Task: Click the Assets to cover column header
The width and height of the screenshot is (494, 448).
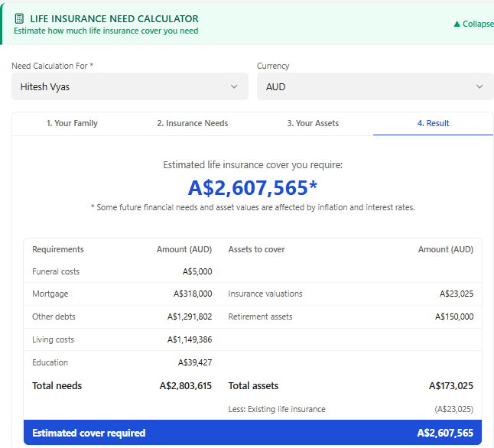Action: pos(256,249)
